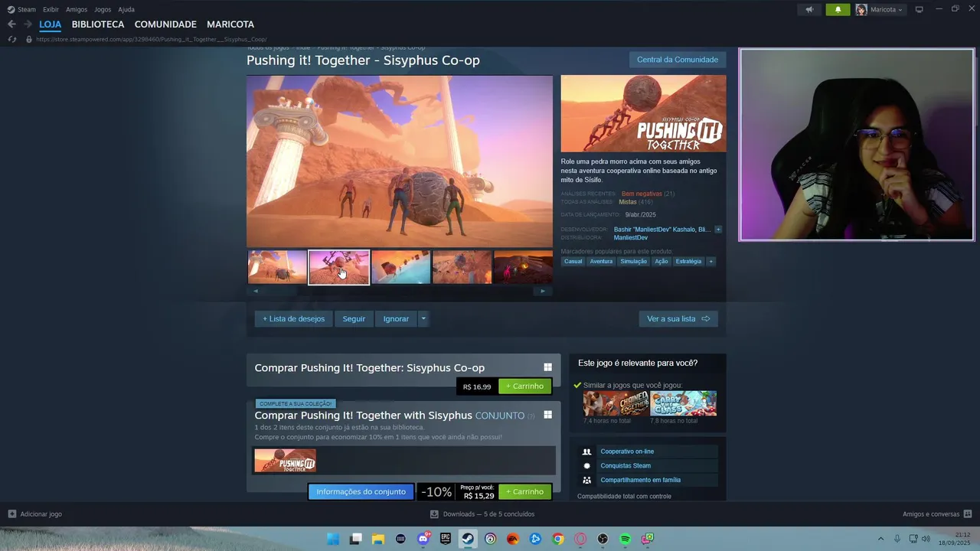Image resolution: width=980 pixels, height=551 pixels.
Task: Select the fourth screenshot thumbnail
Action: [x=462, y=267]
